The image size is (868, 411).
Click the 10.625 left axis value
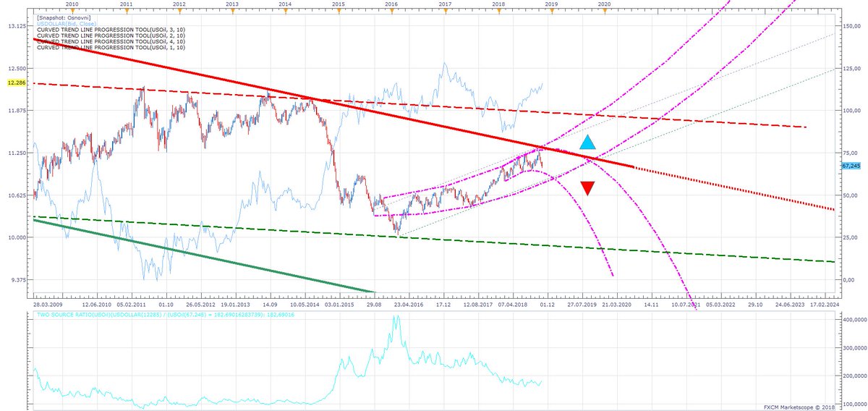pyautogui.click(x=16, y=195)
